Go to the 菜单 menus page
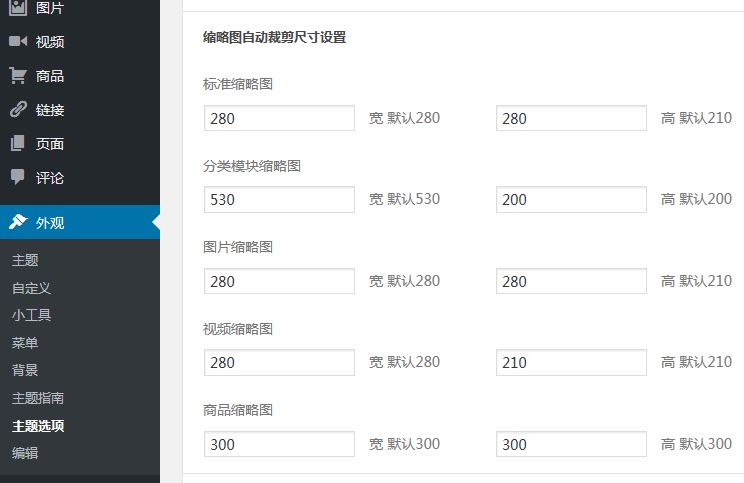This screenshot has height=483, width=744. coord(25,343)
